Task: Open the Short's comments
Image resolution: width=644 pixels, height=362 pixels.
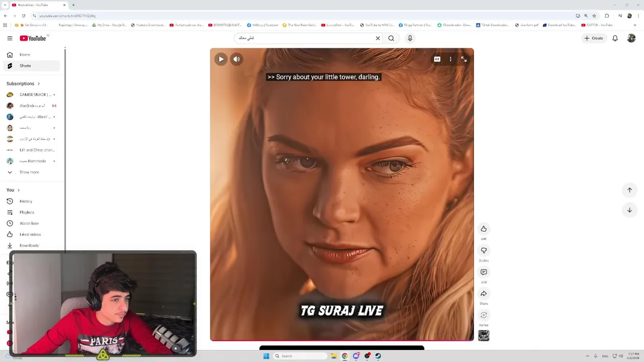Action: [x=484, y=272]
